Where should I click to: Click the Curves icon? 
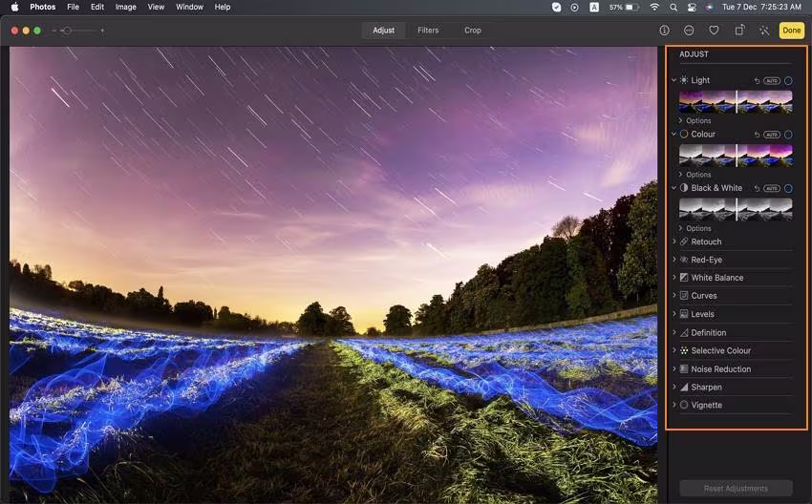684,296
